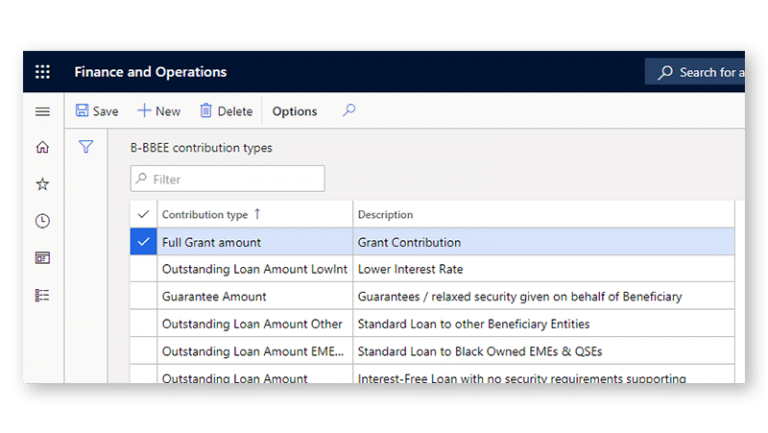Viewport: 768px width, 433px height.
Task: Open the Options menu
Action: point(294,111)
